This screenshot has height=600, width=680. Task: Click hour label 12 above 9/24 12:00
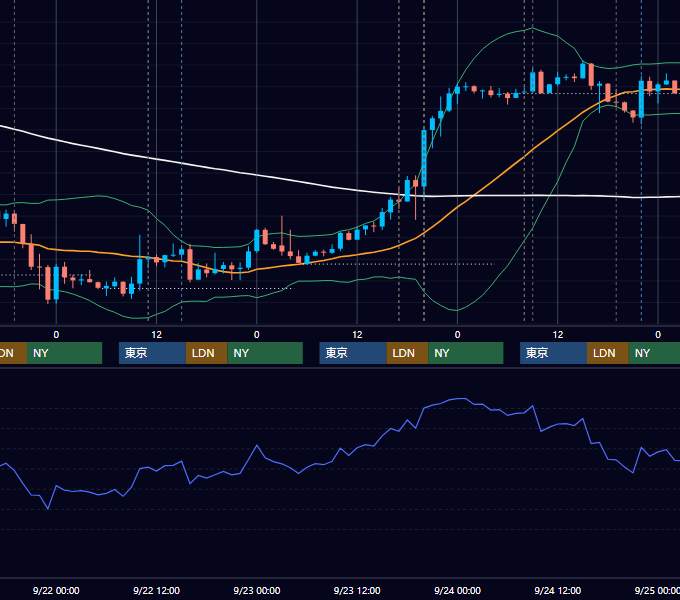558,335
